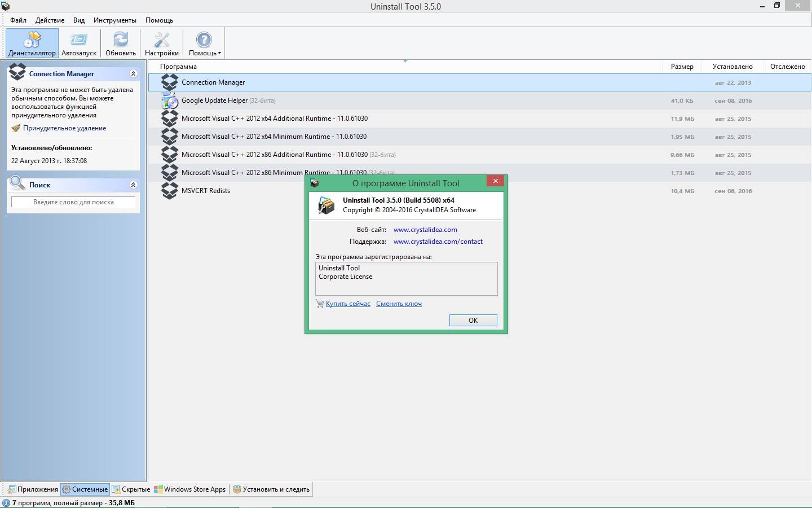Open www.crystalidea.com/contact support link
The image size is (812, 508).
438,242
